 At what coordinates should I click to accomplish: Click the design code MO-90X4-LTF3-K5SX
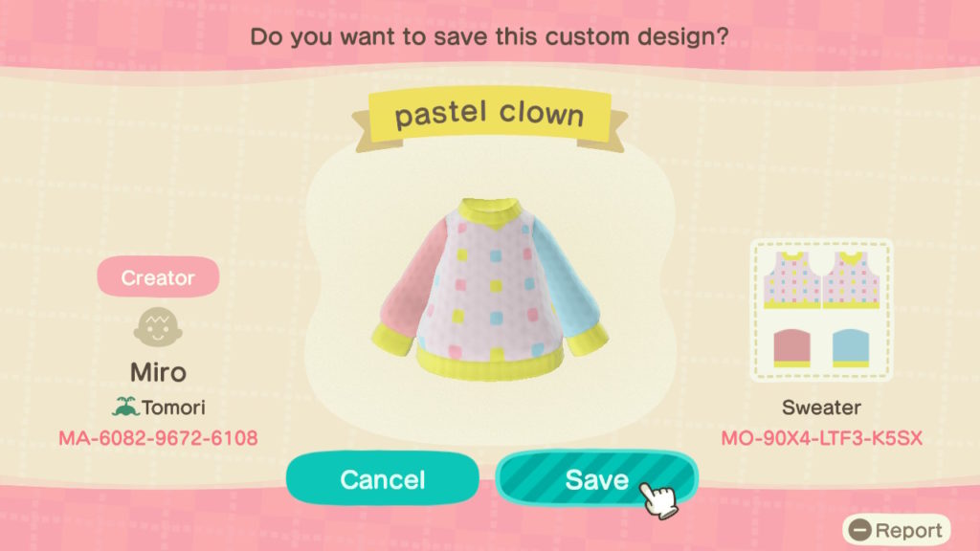(821, 438)
